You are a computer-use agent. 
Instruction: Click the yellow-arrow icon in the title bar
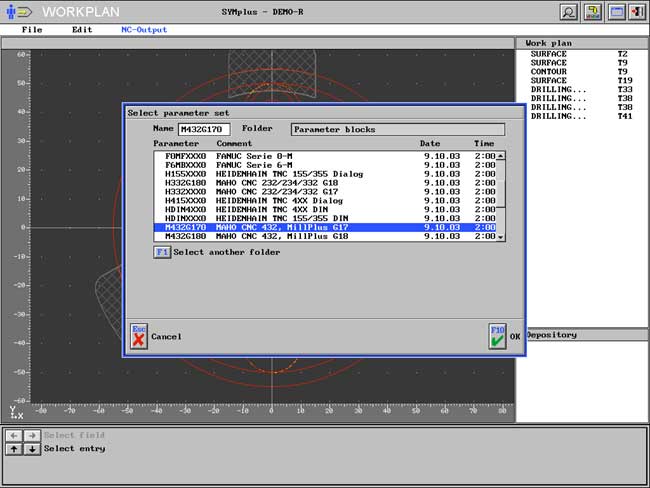pyautogui.click(x=592, y=12)
